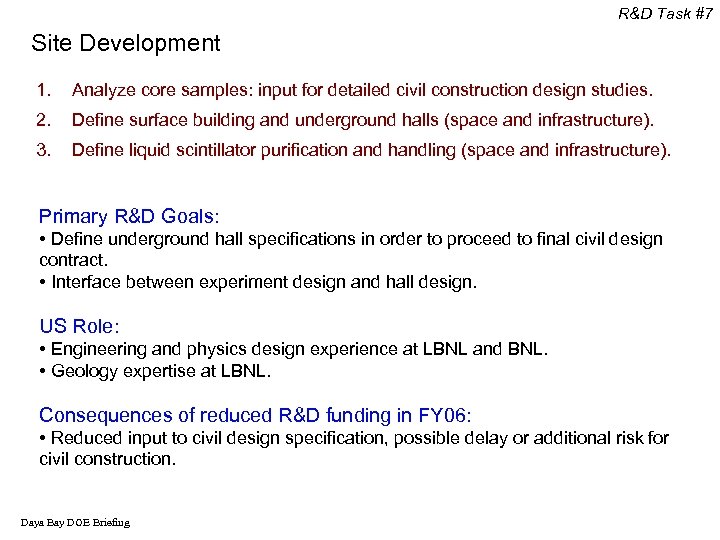Screen dimensions: 720x540
Task: Click bullet 'Reduced input to civil design specification'
Action: (x=354, y=449)
